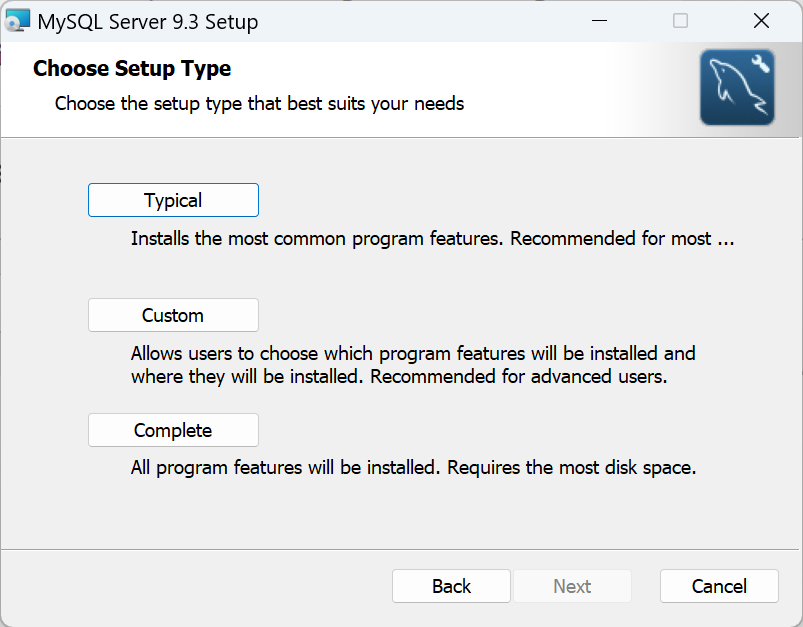Image resolution: width=803 pixels, height=627 pixels.
Task: Click the Typical option description text
Action: [420, 239]
